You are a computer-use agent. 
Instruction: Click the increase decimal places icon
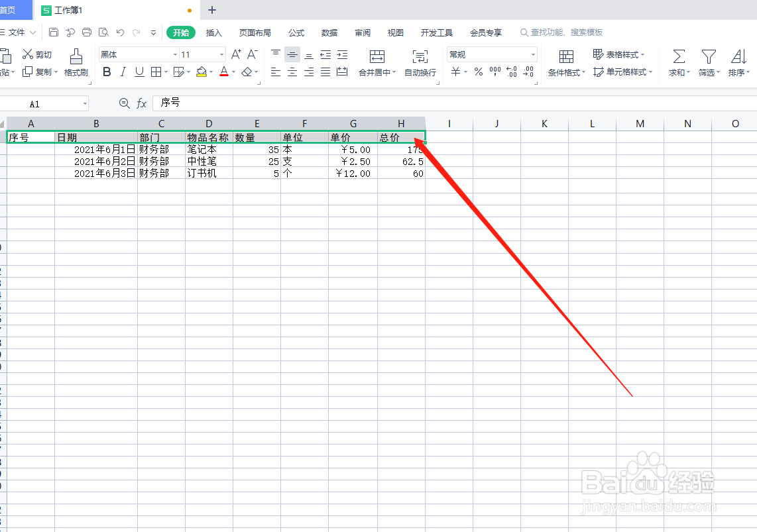click(512, 72)
